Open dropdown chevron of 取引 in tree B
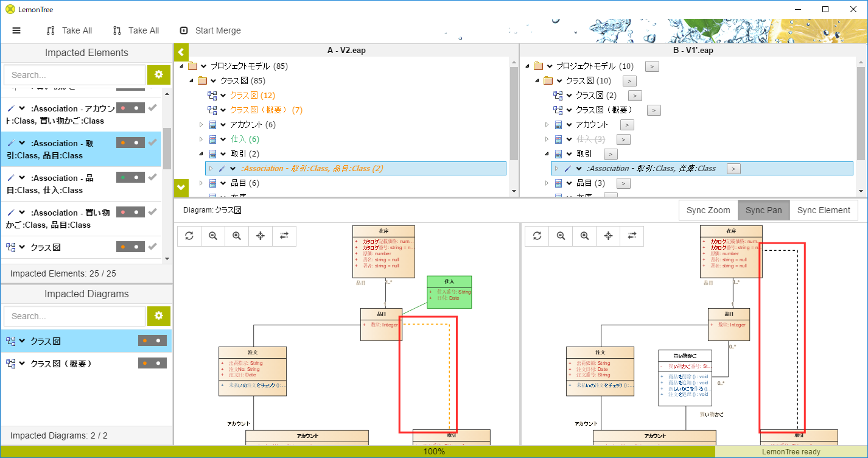The width and height of the screenshot is (868, 458). (569, 154)
